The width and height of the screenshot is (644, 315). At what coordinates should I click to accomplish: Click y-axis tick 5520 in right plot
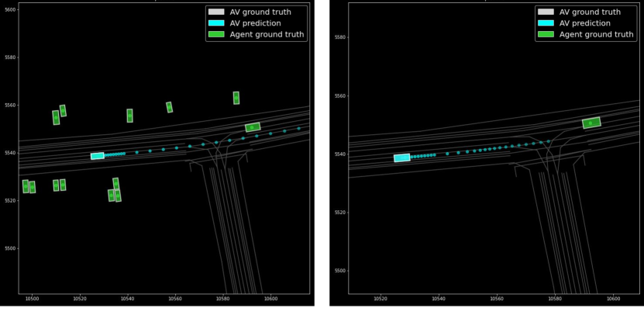click(x=339, y=213)
